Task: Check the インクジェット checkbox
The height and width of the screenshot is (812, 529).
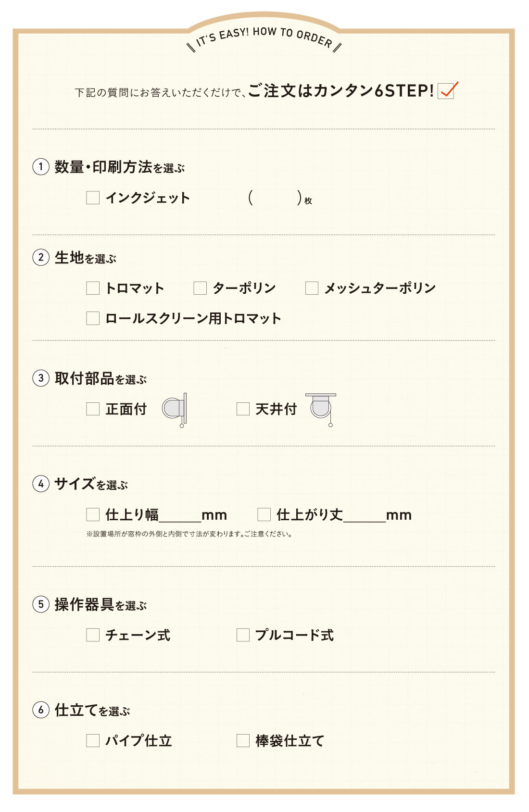Action: pos(93,198)
